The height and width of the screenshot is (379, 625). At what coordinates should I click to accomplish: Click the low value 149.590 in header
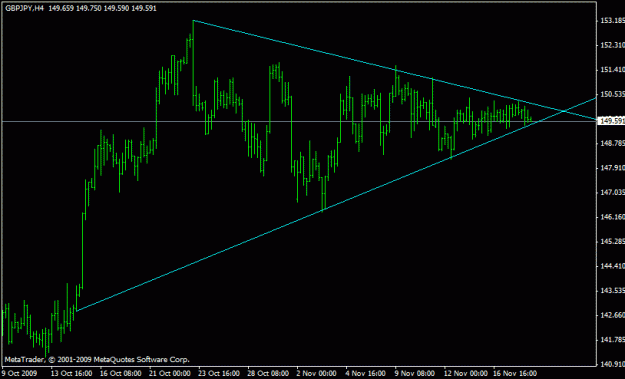116,8
